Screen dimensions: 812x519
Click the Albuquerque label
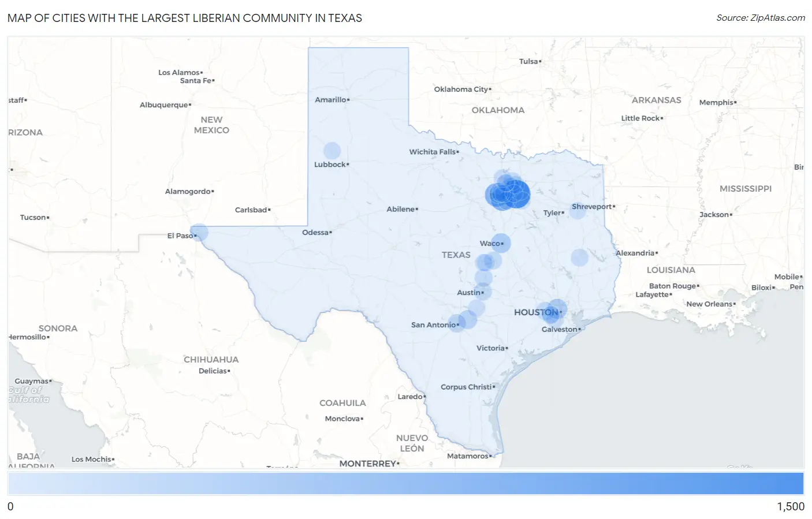point(164,105)
